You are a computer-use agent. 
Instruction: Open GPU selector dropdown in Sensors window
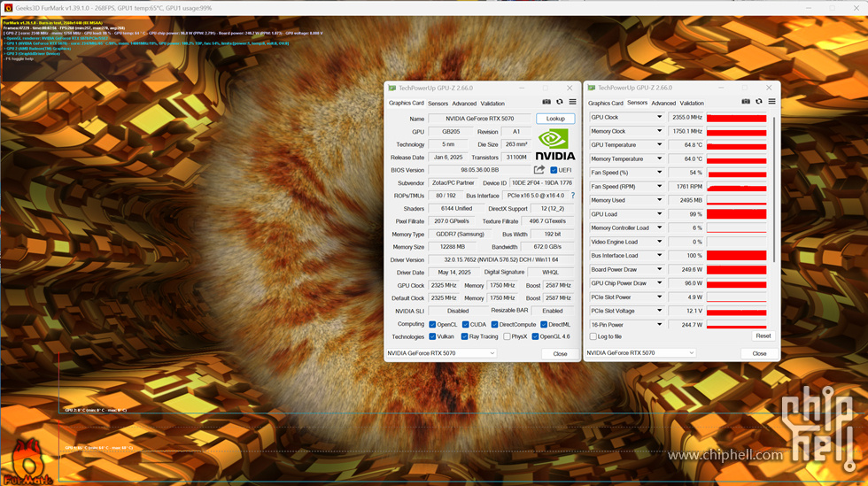pyautogui.click(x=639, y=352)
